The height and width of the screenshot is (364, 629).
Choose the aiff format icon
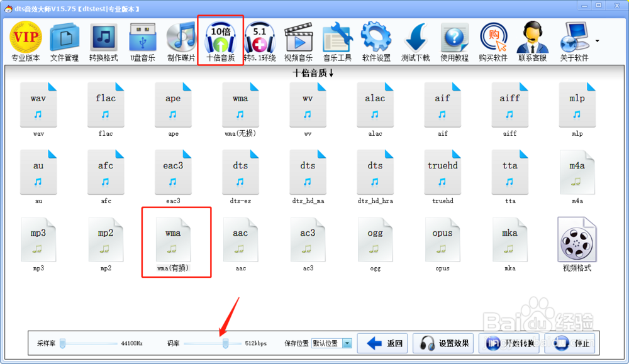510,109
